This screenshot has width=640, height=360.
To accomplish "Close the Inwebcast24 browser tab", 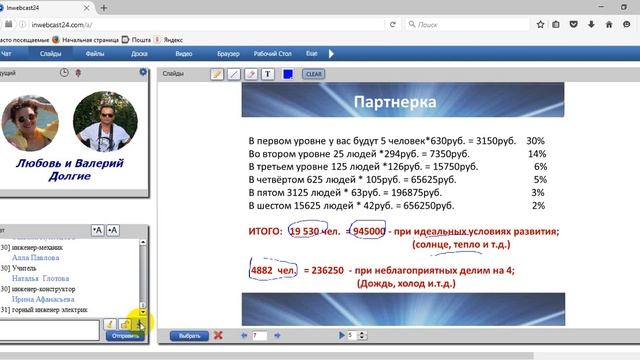I will (x=87, y=8).
